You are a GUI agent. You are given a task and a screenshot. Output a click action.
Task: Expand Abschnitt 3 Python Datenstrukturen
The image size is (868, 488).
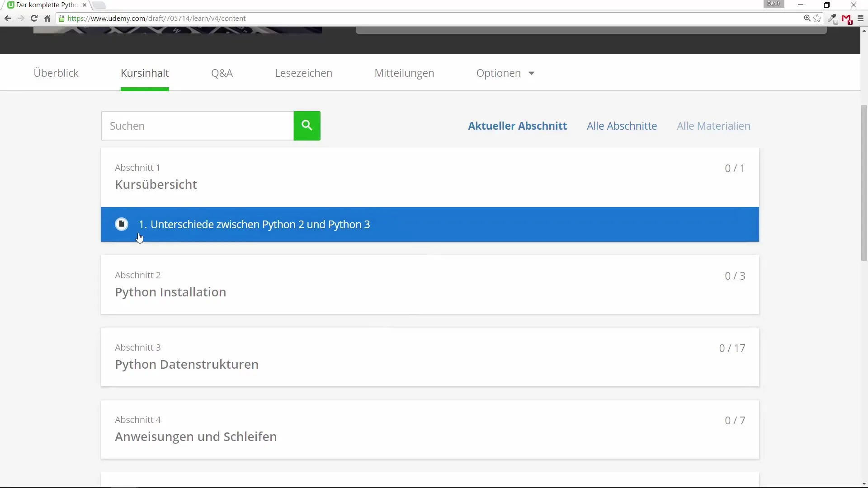(429, 357)
